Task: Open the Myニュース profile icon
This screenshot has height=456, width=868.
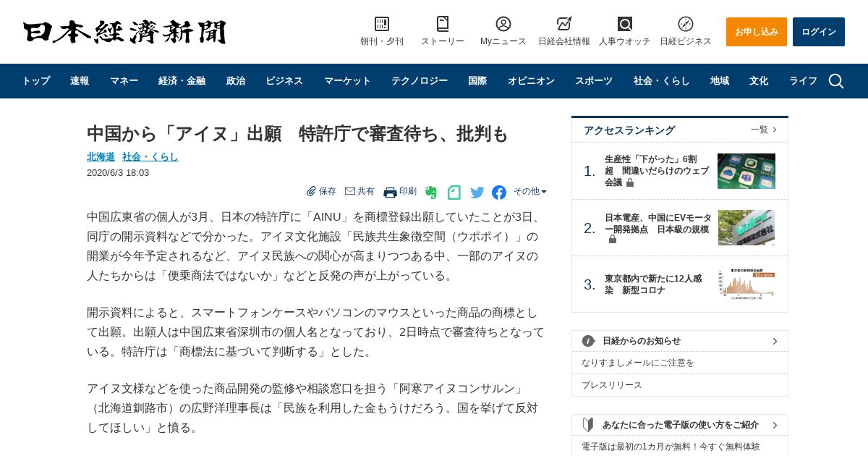Action: click(503, 24)
